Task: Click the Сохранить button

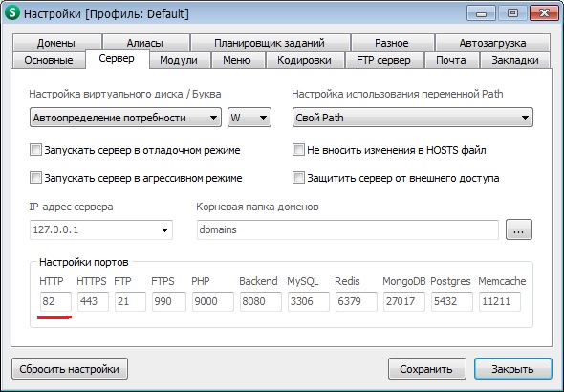Action: (427, 369)
